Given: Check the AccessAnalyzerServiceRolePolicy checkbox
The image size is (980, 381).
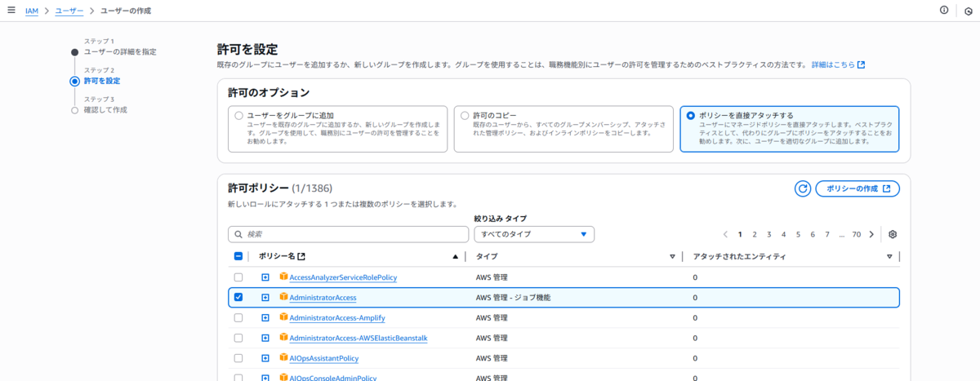Looking at the screenshot, I should pos(238,277).
